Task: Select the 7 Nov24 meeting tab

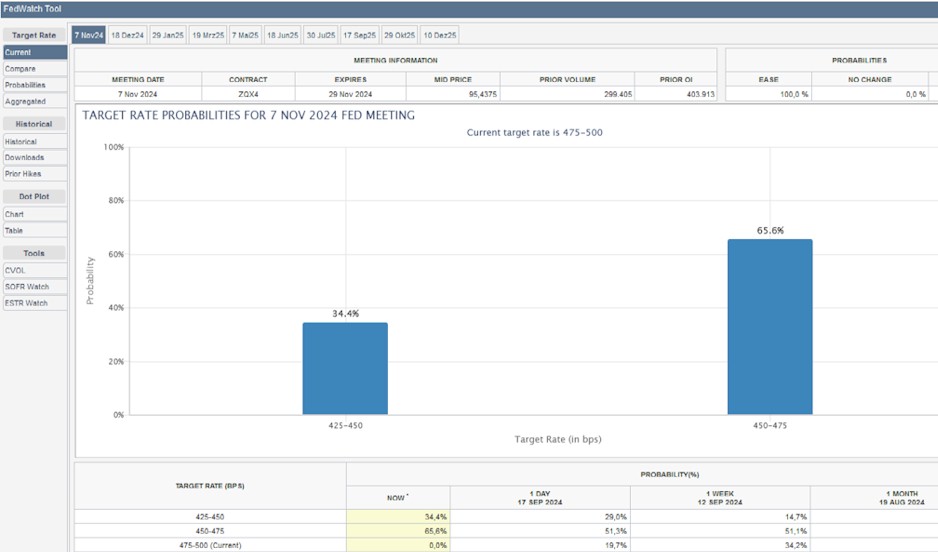Action: [x=89, y=35]
